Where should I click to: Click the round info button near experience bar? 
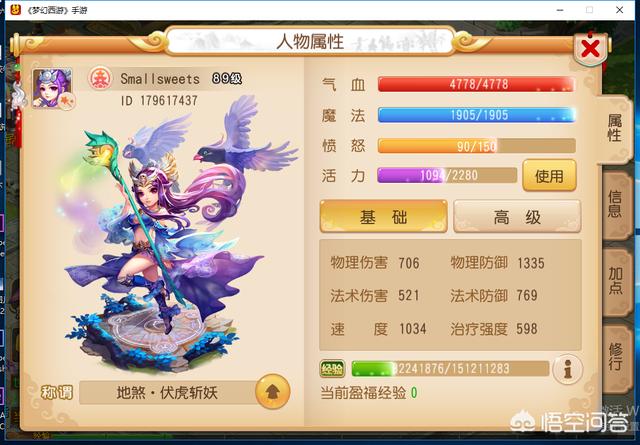(x=567, y=369)
